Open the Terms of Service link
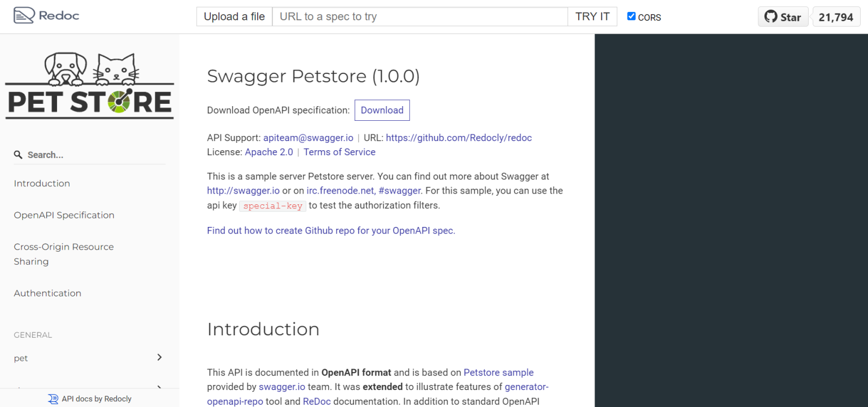 (x=339, y=152)
